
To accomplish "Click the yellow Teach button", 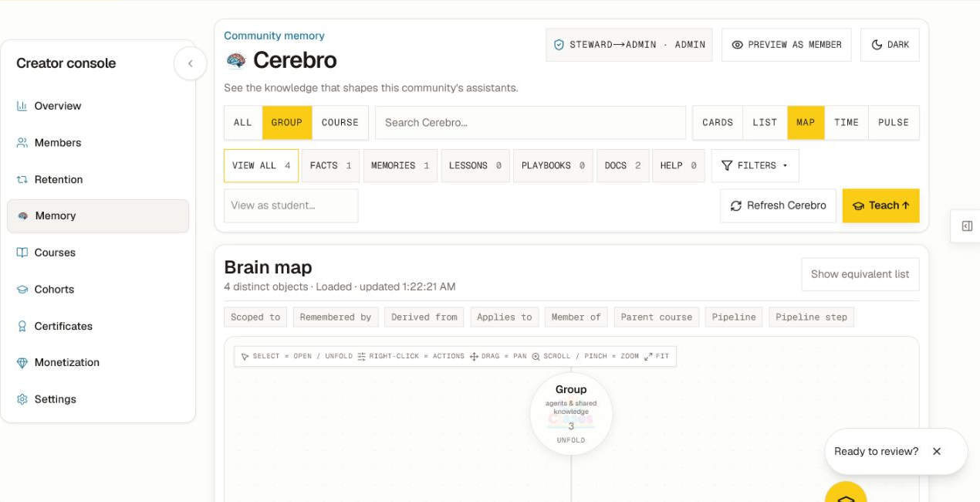I will pos(880,205).
